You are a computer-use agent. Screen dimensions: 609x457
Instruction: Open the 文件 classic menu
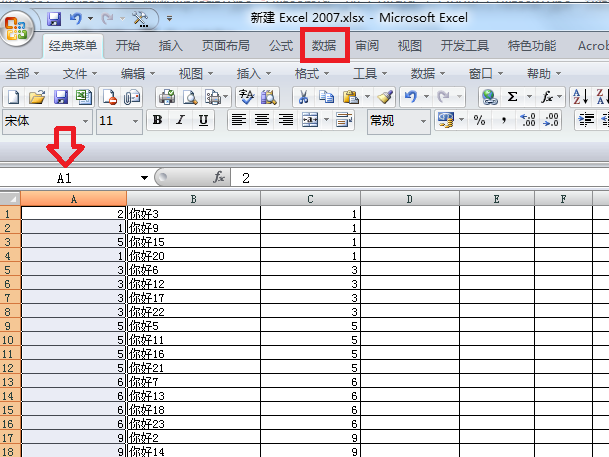[x=80, y=73]
